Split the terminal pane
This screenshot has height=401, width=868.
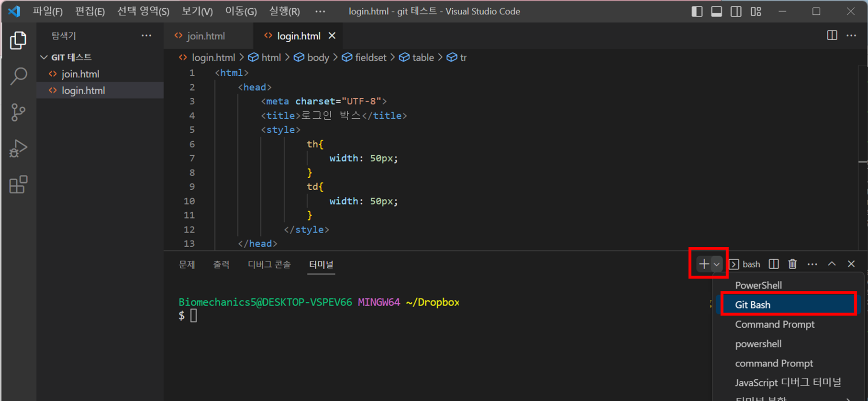coord(774,264)
